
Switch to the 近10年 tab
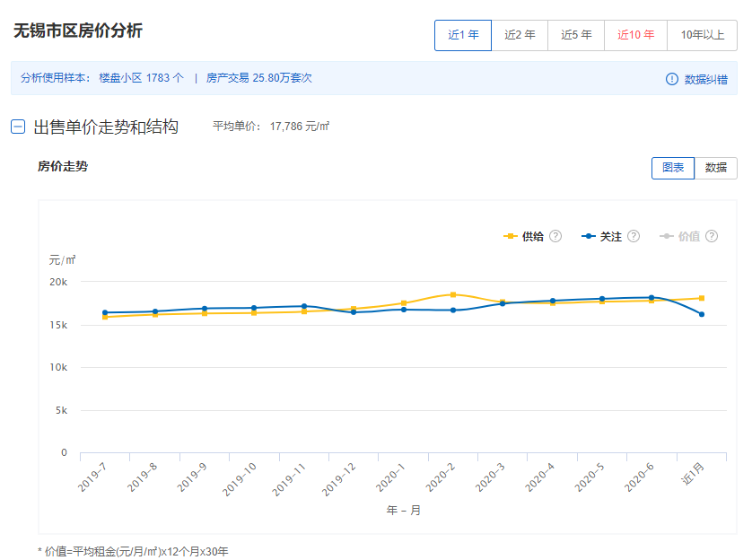(635, 36)
